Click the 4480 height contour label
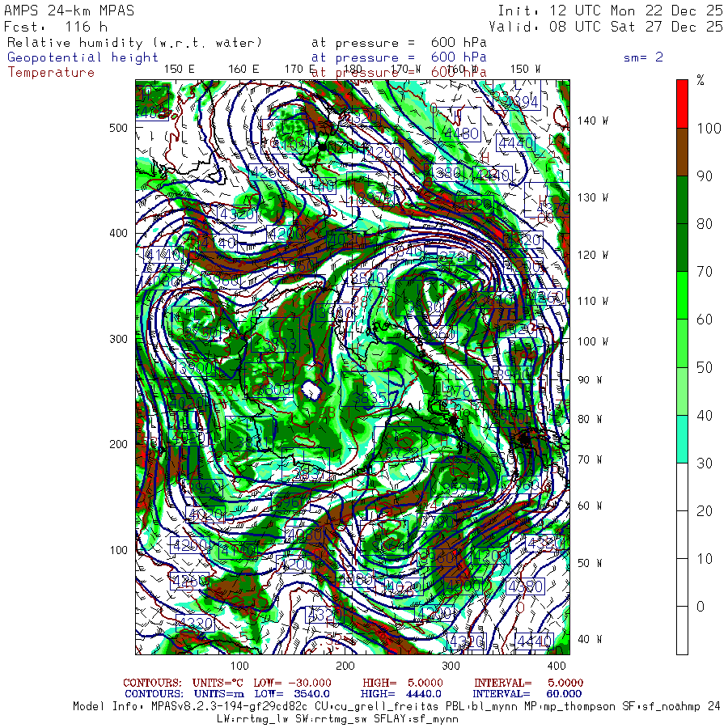Viewport: 728px width, 728px height. point(462,133)
